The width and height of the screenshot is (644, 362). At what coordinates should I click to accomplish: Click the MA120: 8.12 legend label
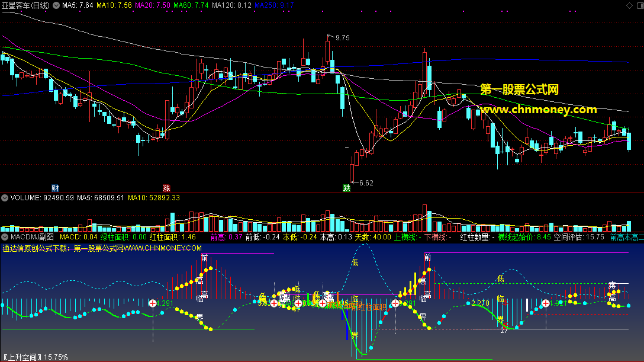click(x=231, y=5)
